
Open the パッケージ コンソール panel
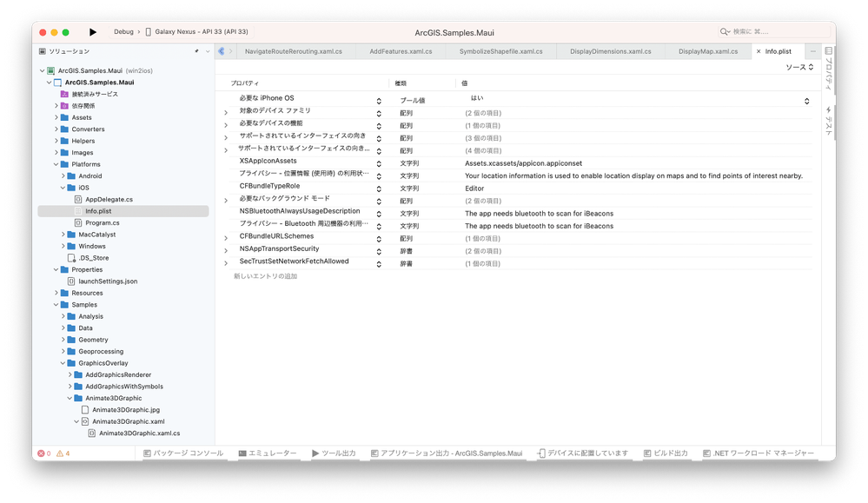coord(184,453)
